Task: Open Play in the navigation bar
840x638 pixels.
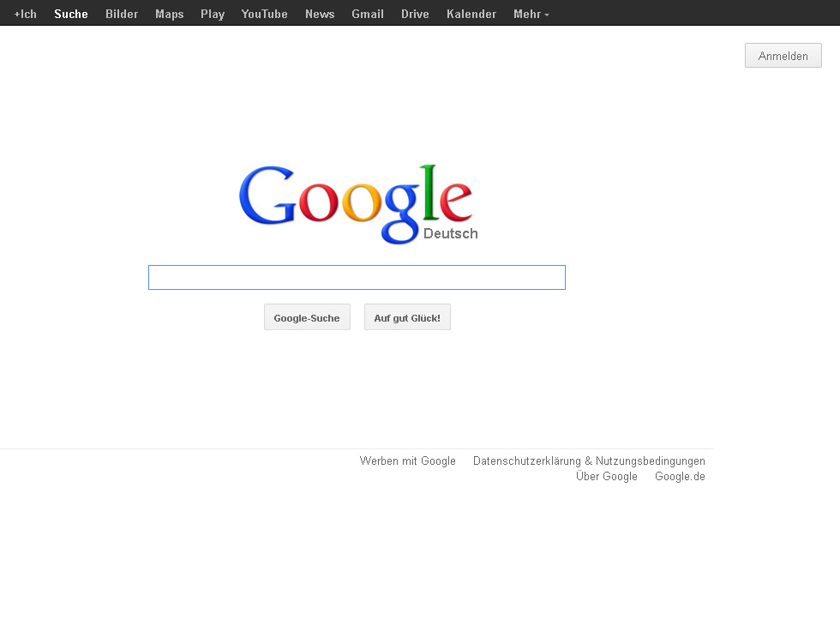Action: (x=213, y=14)
